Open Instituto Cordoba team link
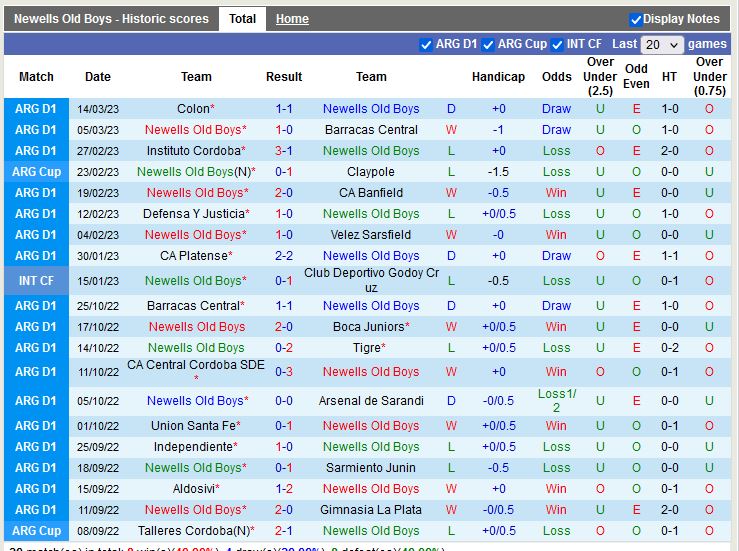 (196, 151)
